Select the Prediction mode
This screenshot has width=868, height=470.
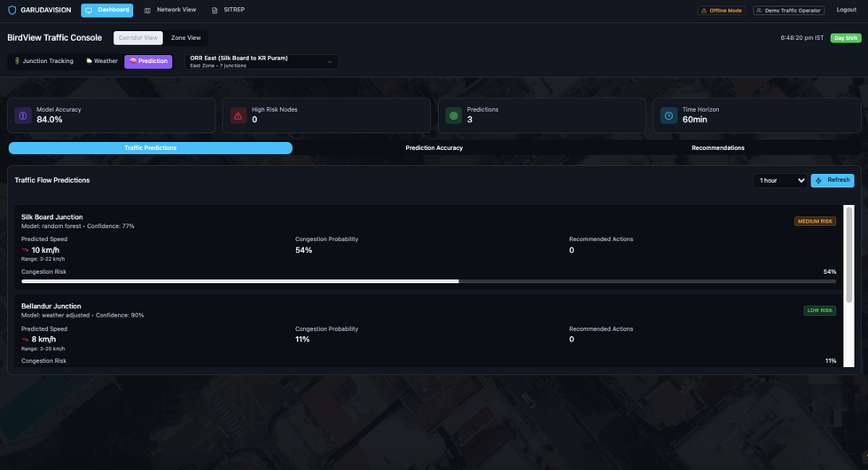coord(148,61)
